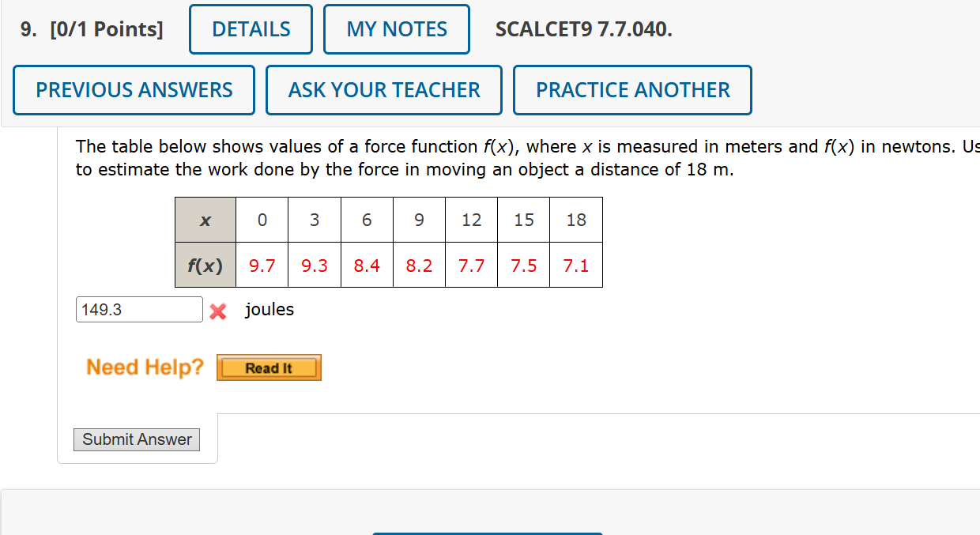Select the table cell showing 18
Image resolution: width=980 pixels, height=535 pixels.
pos(576,220)
